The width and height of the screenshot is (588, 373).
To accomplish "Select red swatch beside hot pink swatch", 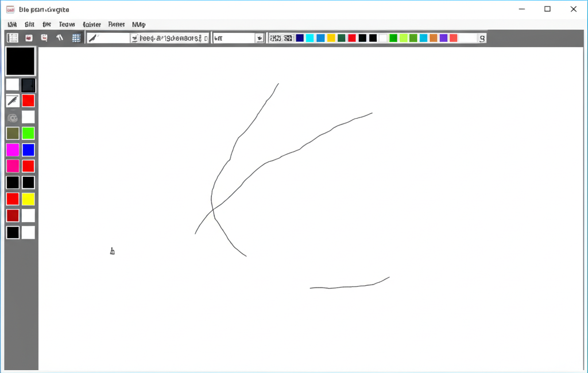I will pos(28,166).
